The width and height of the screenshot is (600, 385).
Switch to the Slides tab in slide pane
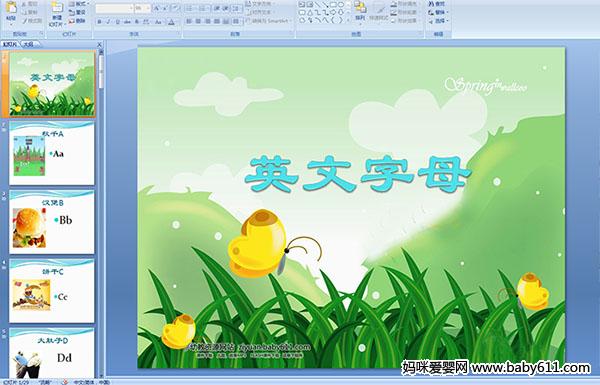pos(10,44)
